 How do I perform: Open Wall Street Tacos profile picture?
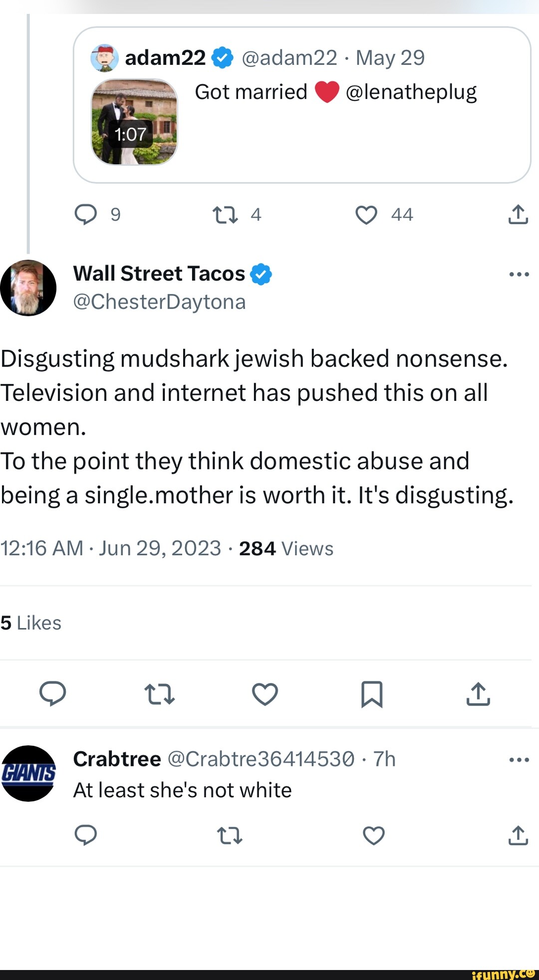(28, 288)
